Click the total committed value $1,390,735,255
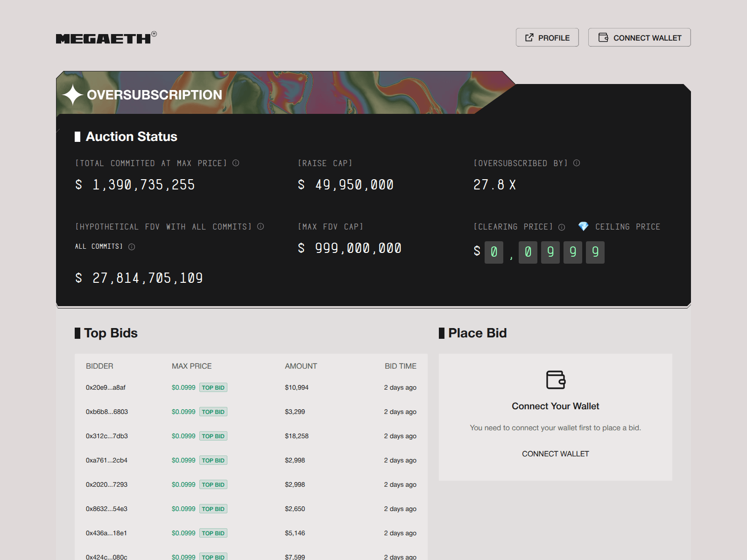Image resolution: width=747 pixels, height=560 pixels. coord(135,185)
